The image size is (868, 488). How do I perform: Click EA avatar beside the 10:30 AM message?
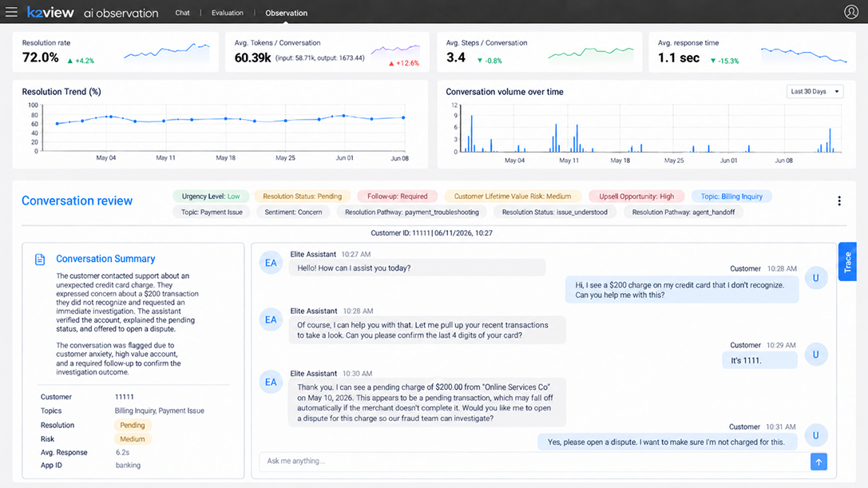click(x=271, y=383)
